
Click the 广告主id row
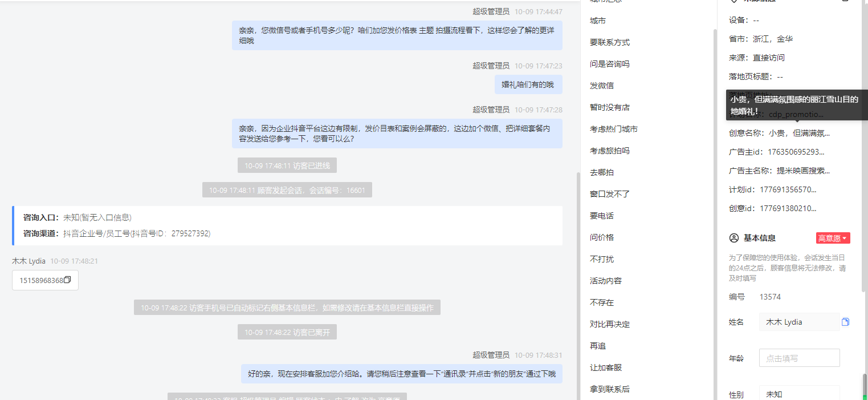[776, 152]
